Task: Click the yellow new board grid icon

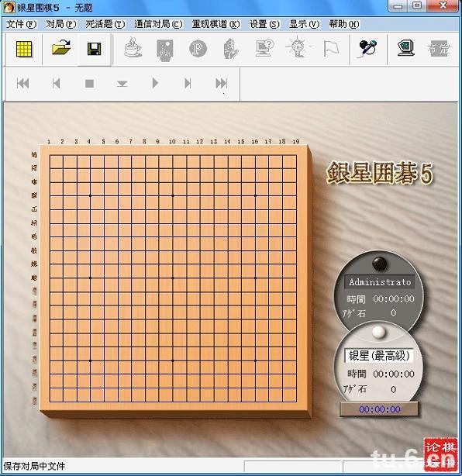Action: click(x=24, y=49)
